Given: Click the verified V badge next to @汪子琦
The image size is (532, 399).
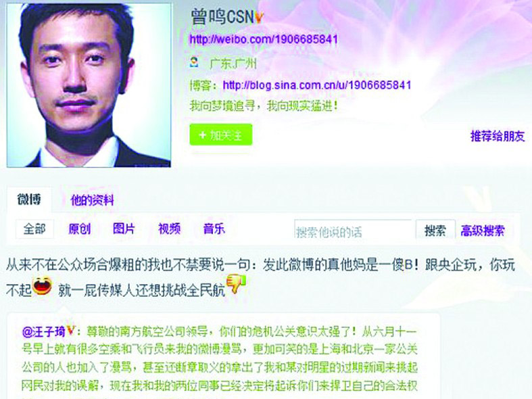Looking at the screenshot, I should point(70,330).
